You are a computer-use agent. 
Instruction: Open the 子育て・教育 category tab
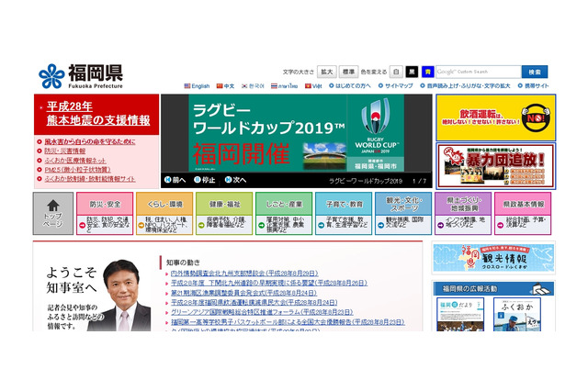coord(344,214)
